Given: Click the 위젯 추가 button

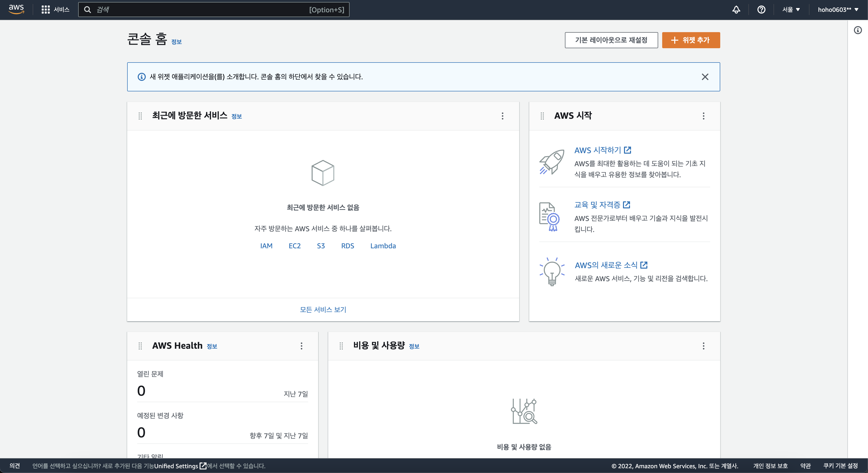Looking at the screenshot, I should point(691,40).
